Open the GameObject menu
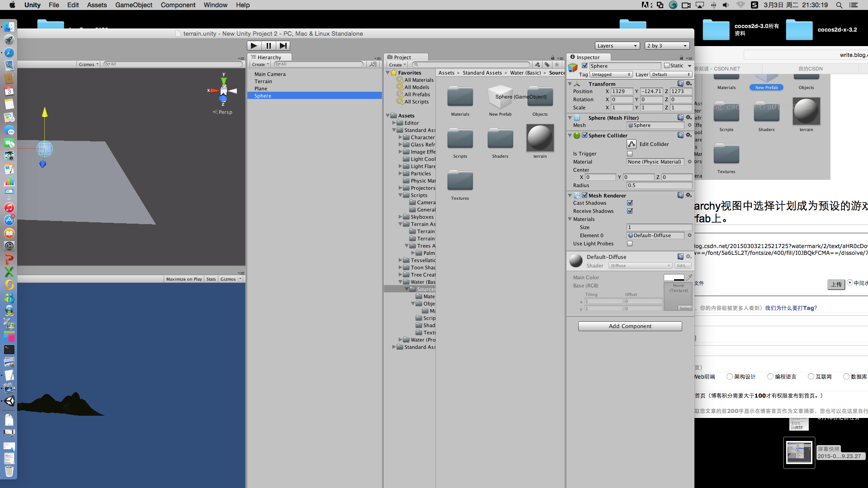The width and height of the screenshot is (868, 488). 133,5
